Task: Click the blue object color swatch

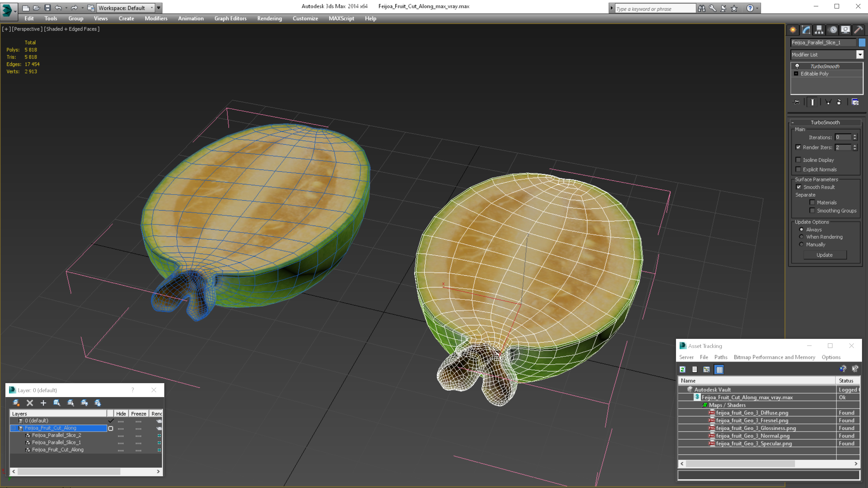Action: pos(862,42)
